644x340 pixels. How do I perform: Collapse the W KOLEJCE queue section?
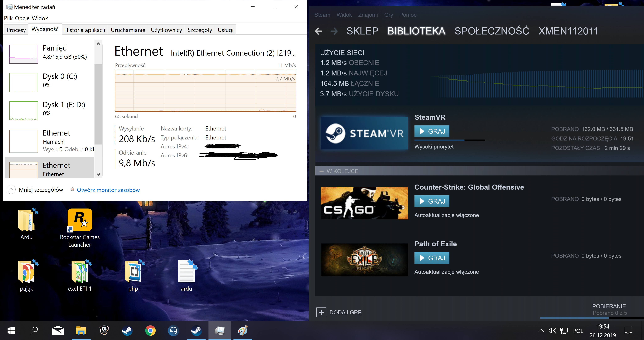[322, 171]
